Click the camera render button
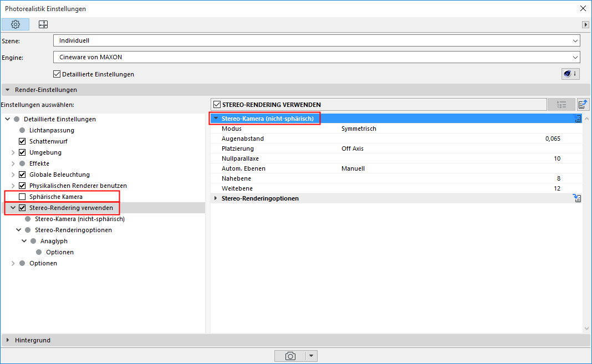 tap(290, 356)
